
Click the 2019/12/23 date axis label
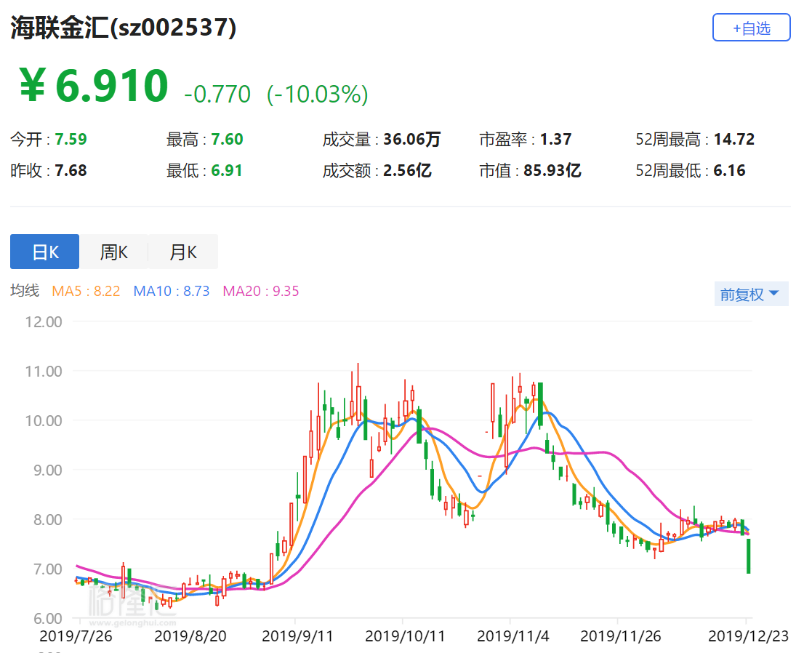(x=748, y=636)
